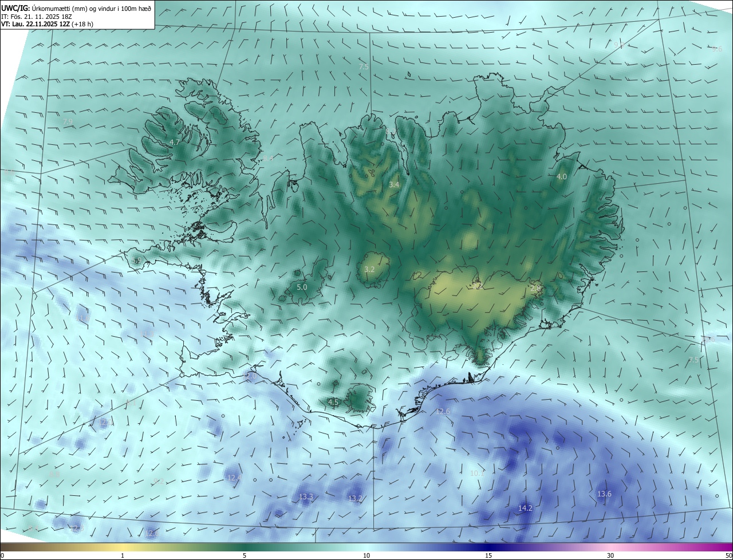The width and height of the screenshot is (733, 560).
Task: Click the initial time line 'IT: Fös. 21. 11. 2025 18Z'
Action: point(36,16)
